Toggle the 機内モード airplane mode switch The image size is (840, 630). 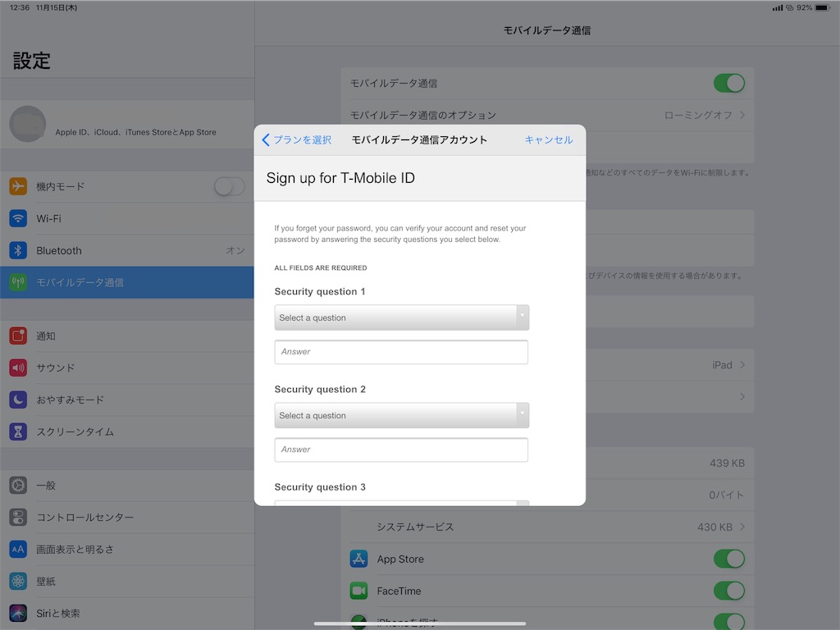(x=230, y=186)
